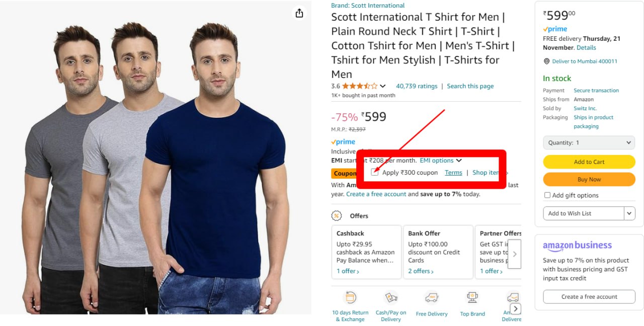Click the Free Delivery truck icon
Screen dimensions: 644x326
tap(432, 297)
